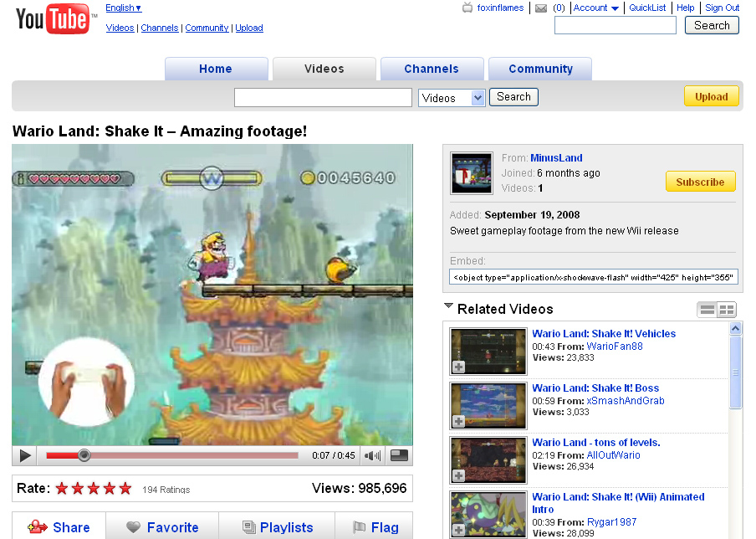Open the Wario Land Vehicles thumbnail
The width and height of the screenshot is (756, 539).
point(488,352)
